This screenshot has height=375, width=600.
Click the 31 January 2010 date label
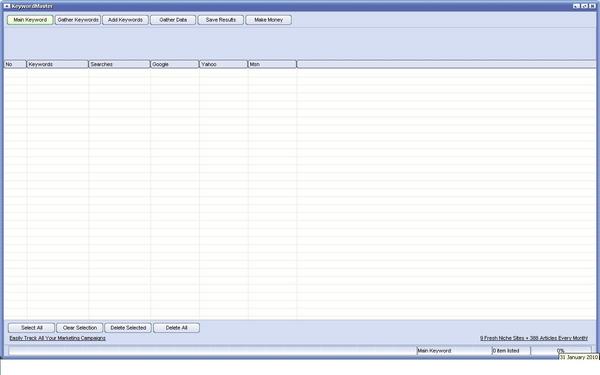click(579, 357)
